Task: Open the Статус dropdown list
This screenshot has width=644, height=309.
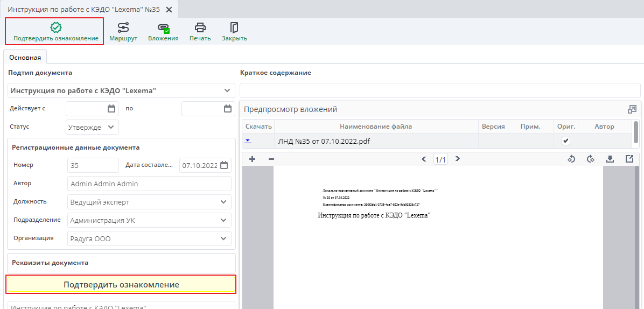Action: point(111,127)
